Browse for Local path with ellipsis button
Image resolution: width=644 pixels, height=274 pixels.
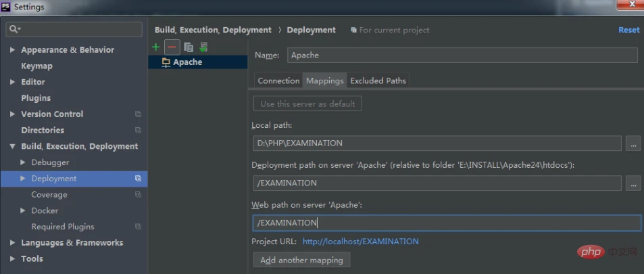[x=633, y=143]
